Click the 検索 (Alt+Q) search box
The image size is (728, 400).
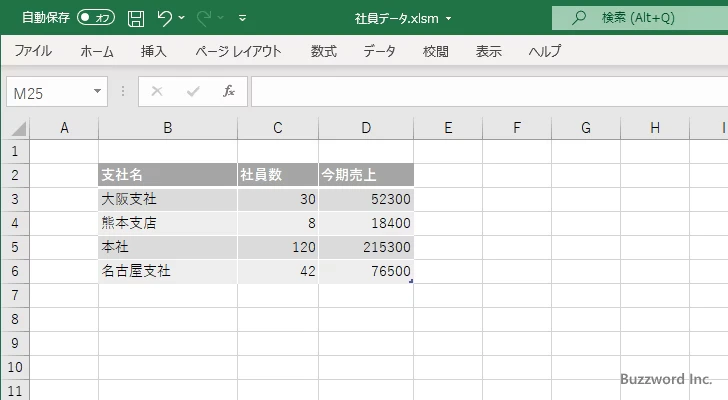pos(640,18)
